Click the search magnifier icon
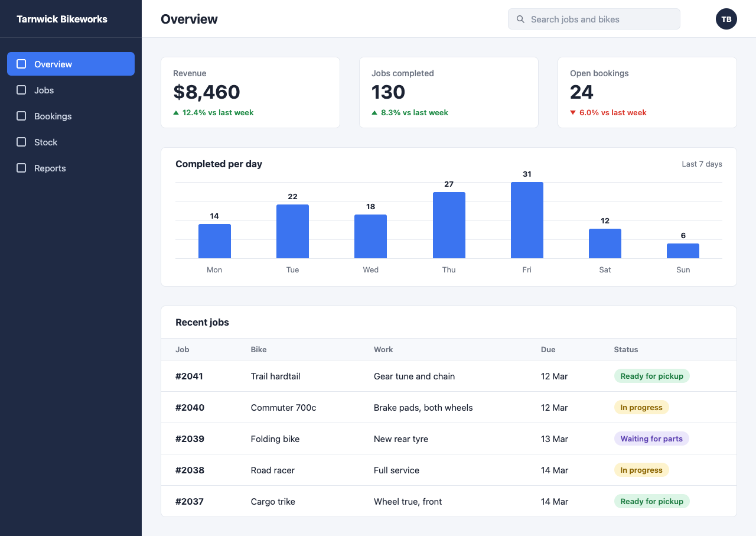 click(520, 19)
